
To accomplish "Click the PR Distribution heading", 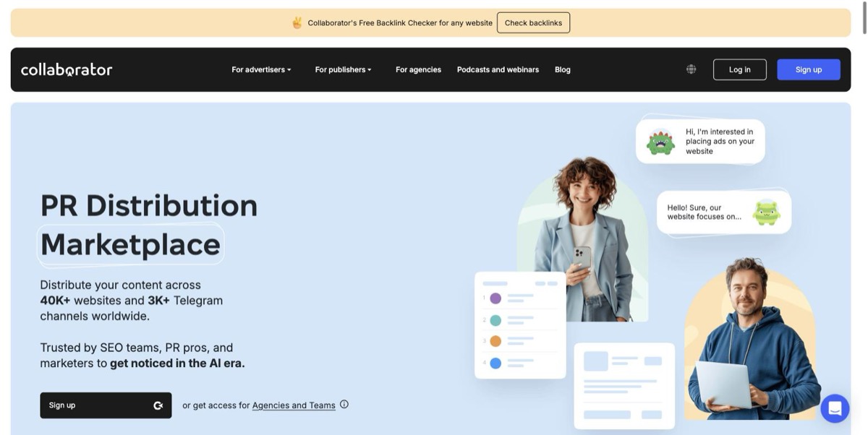I will pos(149,205).
